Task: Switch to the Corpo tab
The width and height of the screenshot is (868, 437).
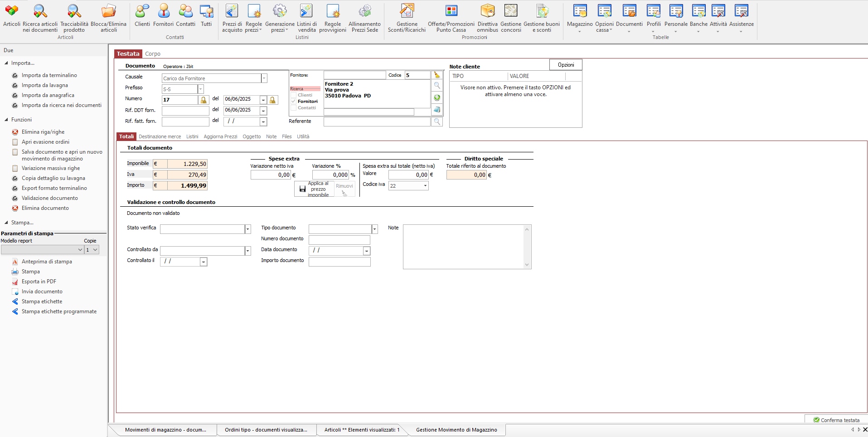Action: [153, 54]
